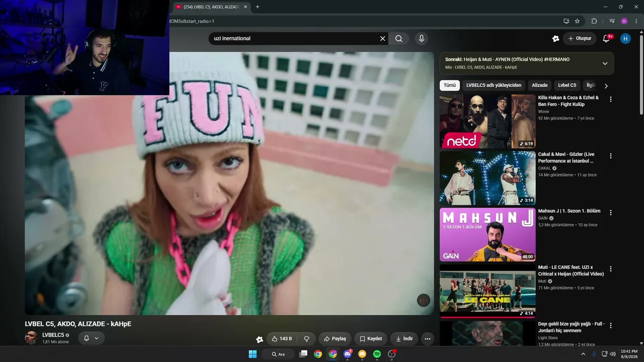Screen dimensions: 644x362
Task: Clear the search box with the X icon
Action: tap(382, 39)
